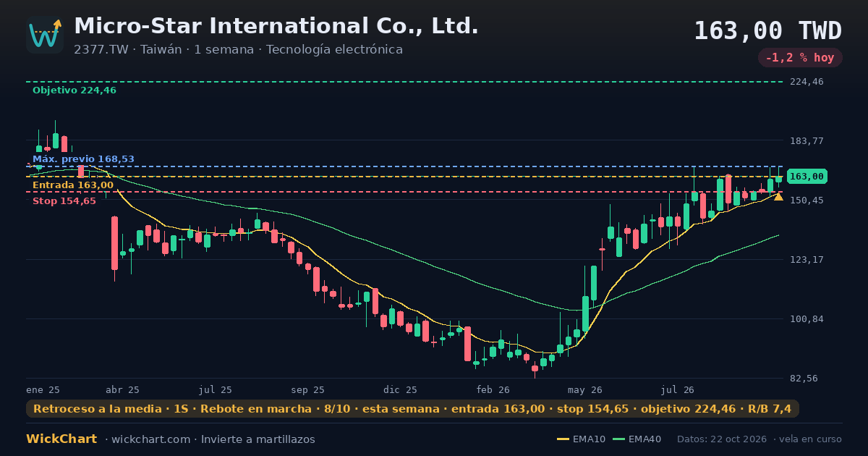Viewport: 868px width, 456px height.
Task: Click the EMA40 legend green swatch
Action: 618,439
